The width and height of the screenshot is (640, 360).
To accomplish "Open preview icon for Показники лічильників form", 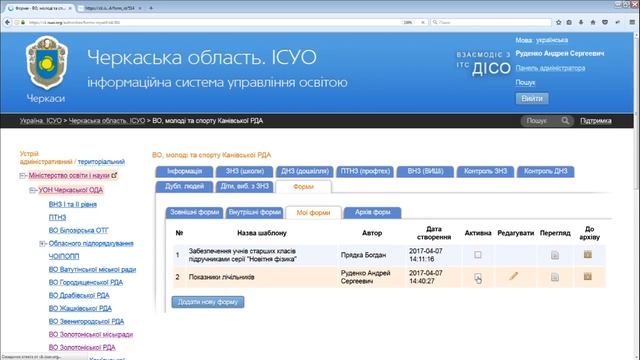I will (555, 277).
